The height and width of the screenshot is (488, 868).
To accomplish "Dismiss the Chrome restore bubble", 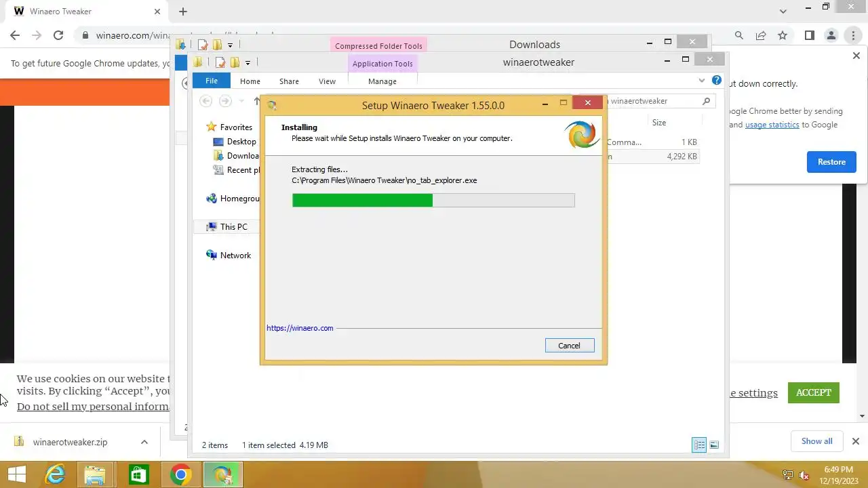I will (x=856, y=56).
